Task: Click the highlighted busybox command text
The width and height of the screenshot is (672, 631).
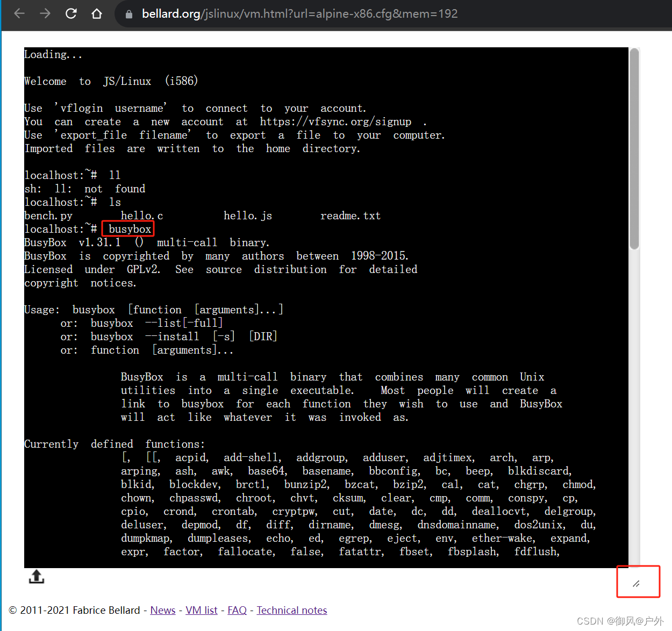Action: [x=128, y=228]
